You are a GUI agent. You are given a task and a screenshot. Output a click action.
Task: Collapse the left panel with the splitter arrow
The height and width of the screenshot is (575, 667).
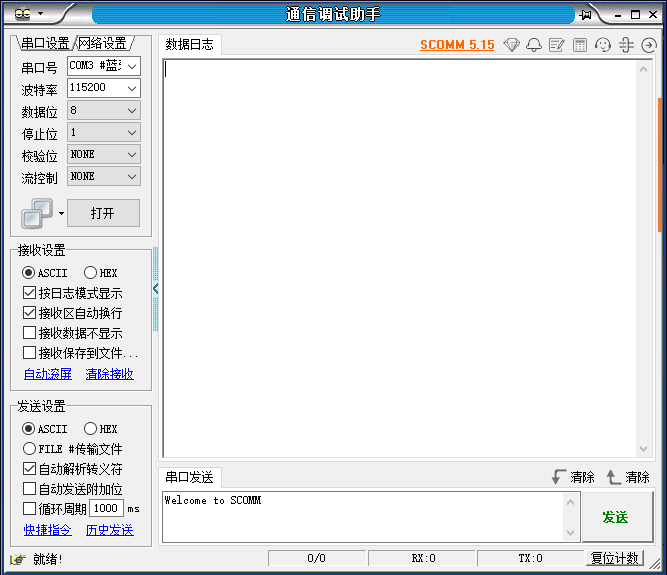(x=156, y=289)
